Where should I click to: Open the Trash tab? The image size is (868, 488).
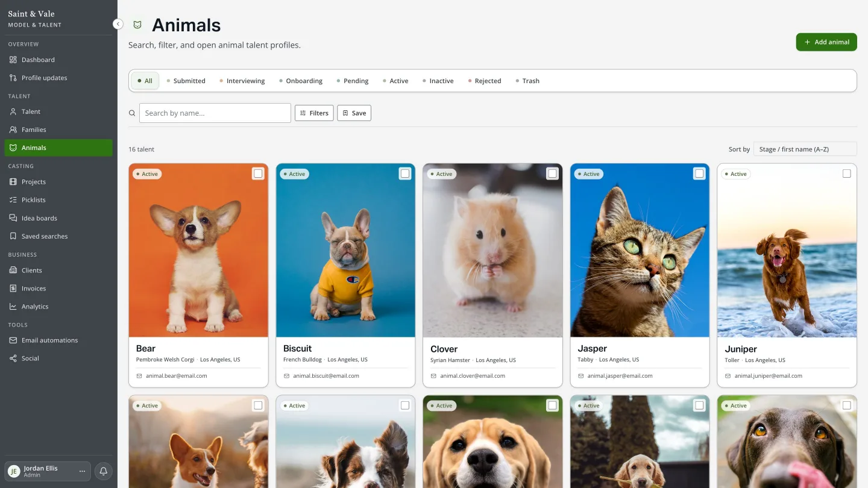pyautogui.click(x=527, y=81)
